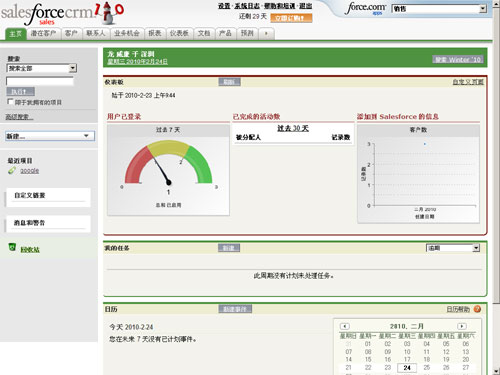Tick the limit-to-my-items search checkbox
The width and height of the screenshot is (500, 375).
10,102
